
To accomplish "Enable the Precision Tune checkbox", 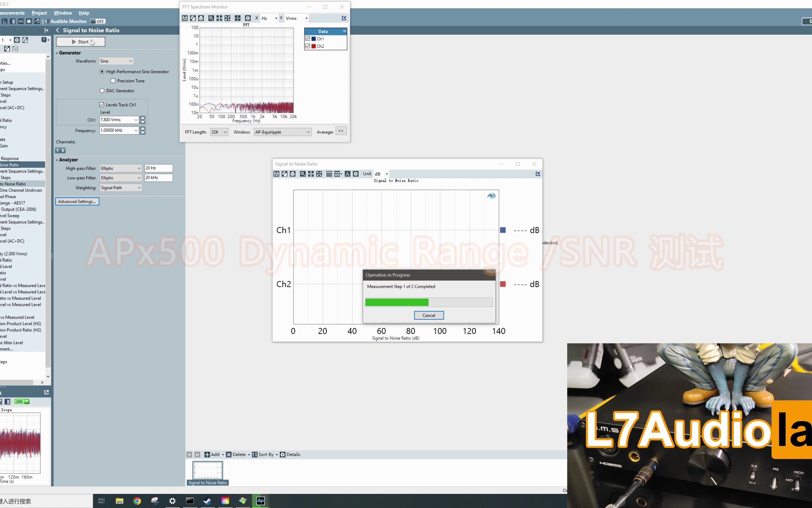I will 113,81.
